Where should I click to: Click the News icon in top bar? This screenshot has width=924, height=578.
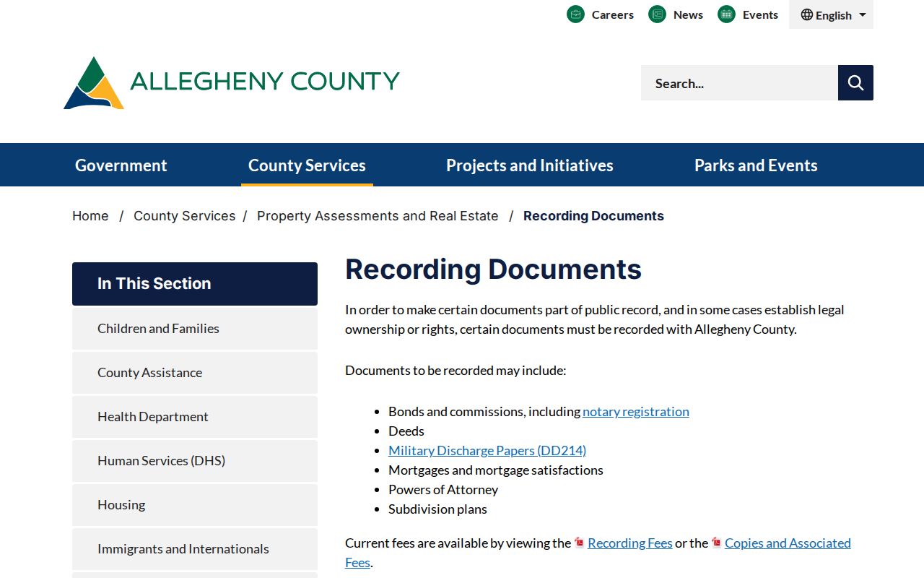[657, 14]
